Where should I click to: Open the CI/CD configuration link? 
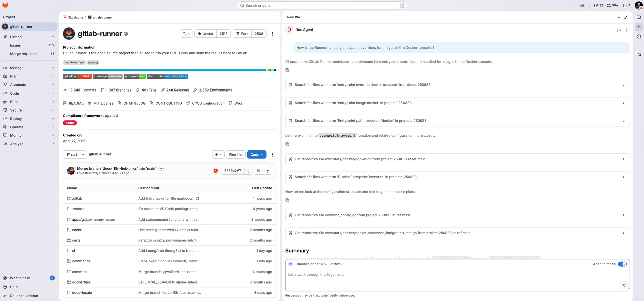(x=205, y=103)
